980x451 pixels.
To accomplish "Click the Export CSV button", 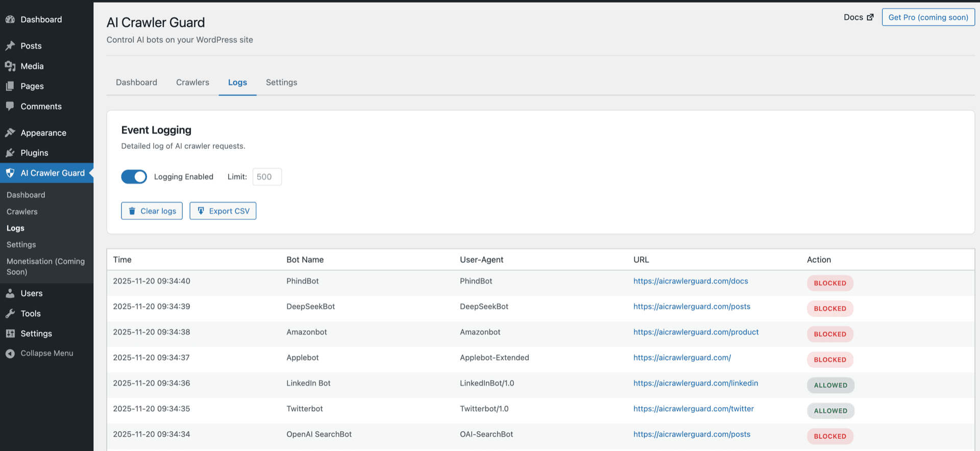I will [x=223, y=211].
